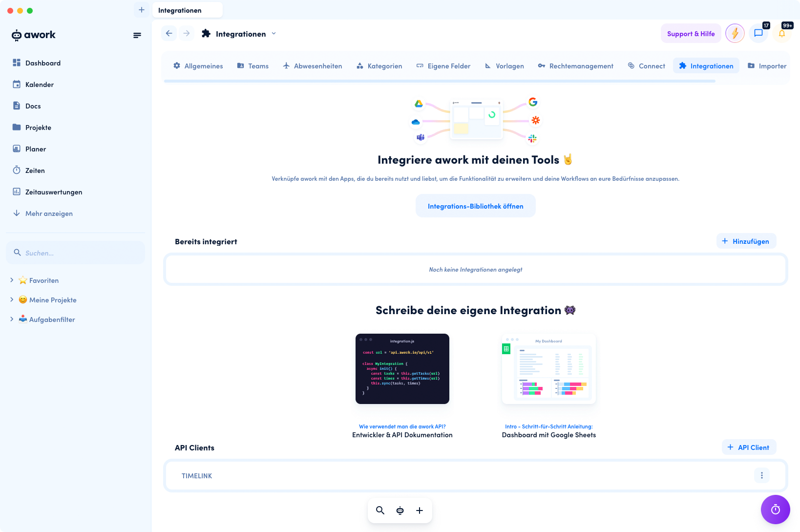This screenshot has width=800, height=532.
Task: Open the chat messages icon showing 17
Action: click(x=758, y=33)
